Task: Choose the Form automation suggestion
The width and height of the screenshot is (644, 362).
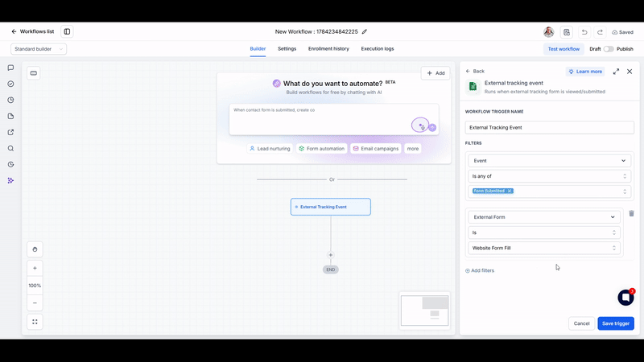Action: click(x=321, y=149)
